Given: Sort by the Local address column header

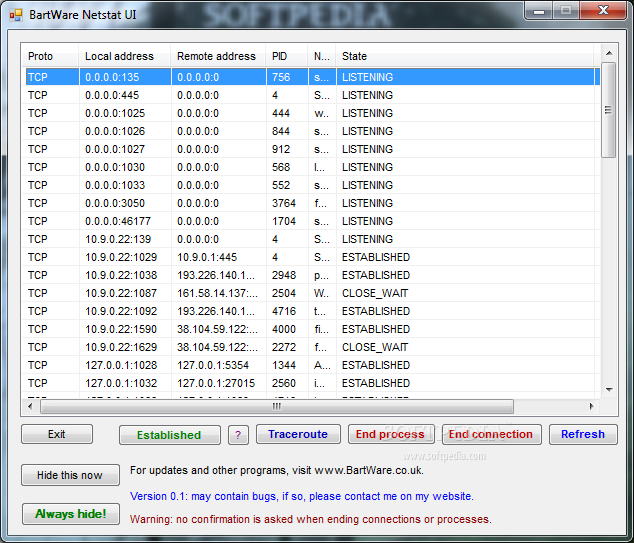Looking at the screenshot, I should (x=125, y=56).
